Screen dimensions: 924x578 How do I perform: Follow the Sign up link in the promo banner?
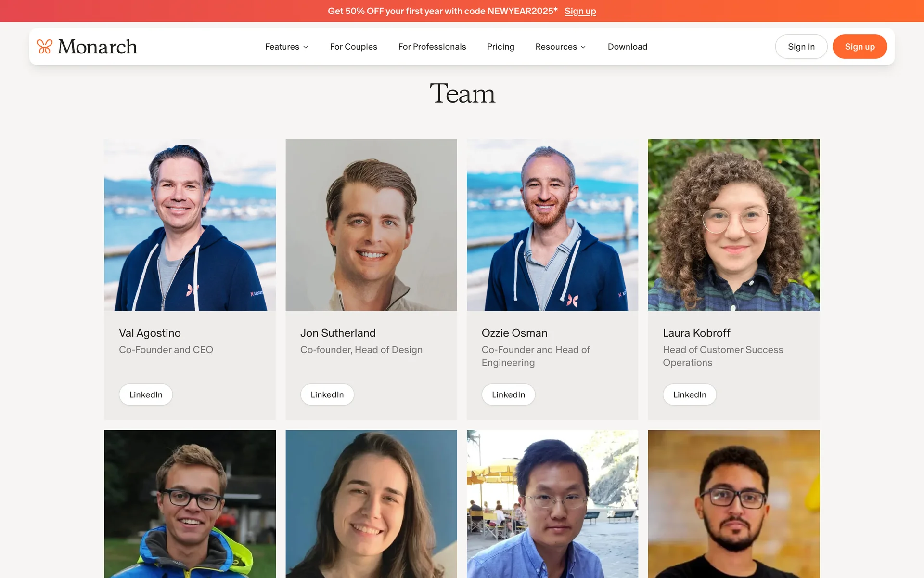580,11
